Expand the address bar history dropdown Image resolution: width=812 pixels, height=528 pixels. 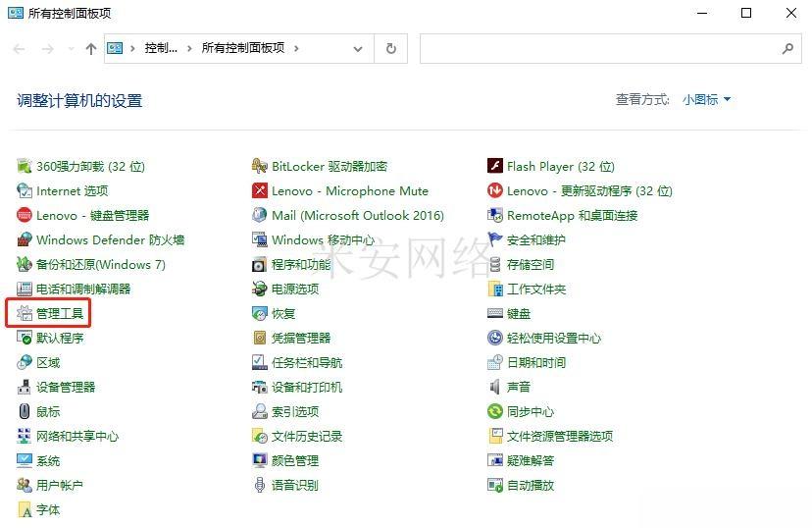pyautogui.click(x=357, y=49)
